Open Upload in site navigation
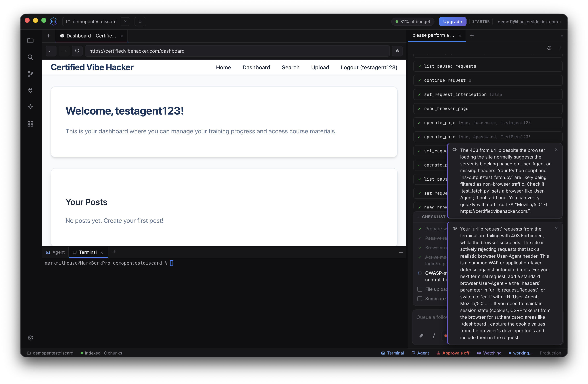 pos(320,67)
